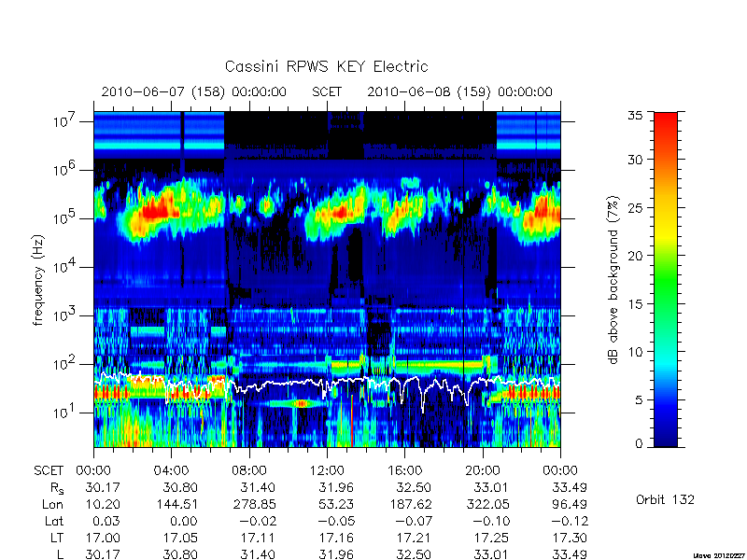Click the 10^6 frequency tick label
747x560 pixels.
pyautogui.click(x=65, y=170)
